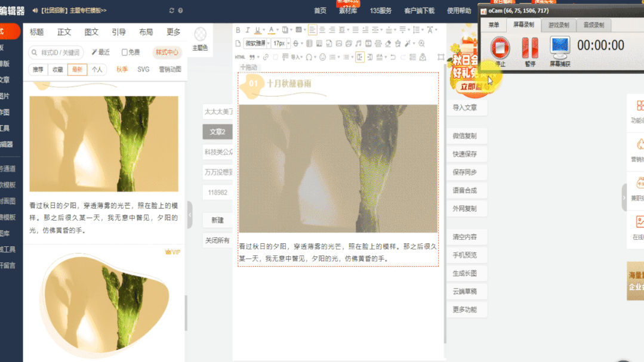Click the undo arrow icon
This screenshot has width=644, height=362.
tap(392, 57)
